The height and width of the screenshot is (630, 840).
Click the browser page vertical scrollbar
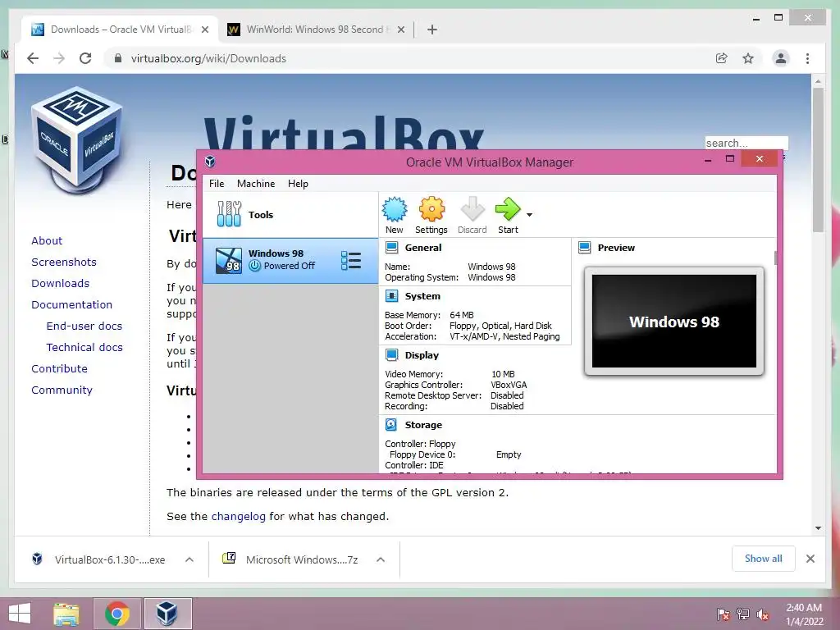(818, 158)
